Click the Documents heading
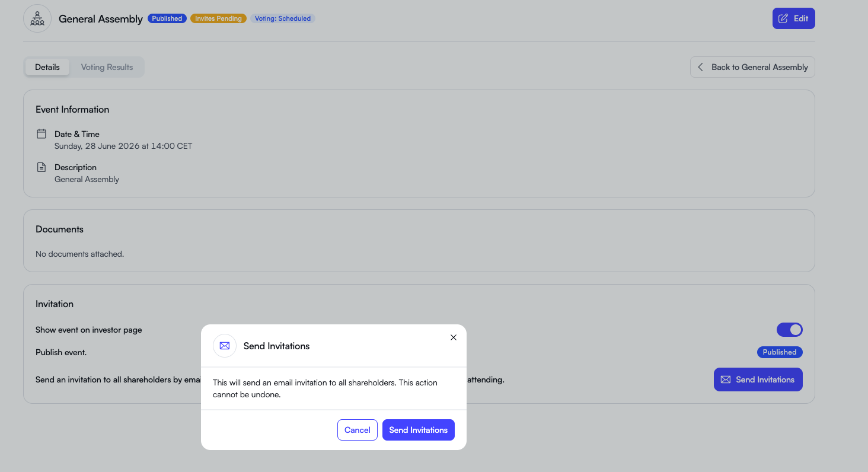The height and width of the screenshot is (472, 868). tap(59, 229)
